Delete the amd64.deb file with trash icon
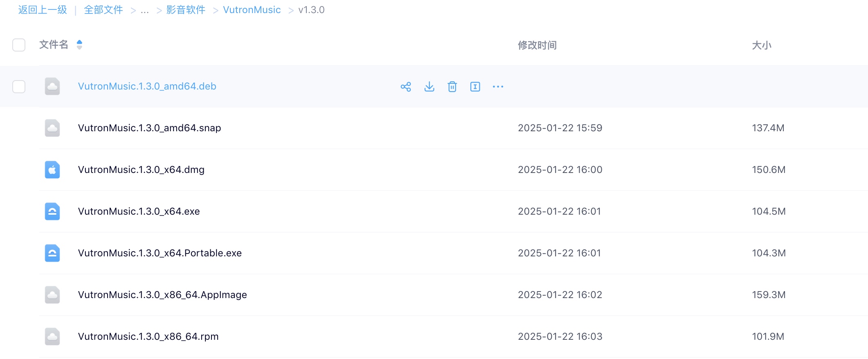868x359 pixels. click(x=452, y=87)
